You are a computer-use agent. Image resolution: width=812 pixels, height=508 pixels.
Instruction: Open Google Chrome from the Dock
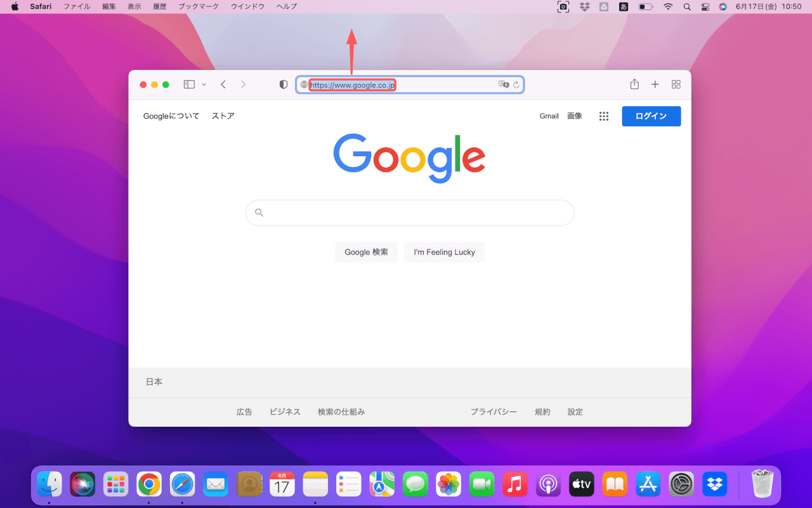pyautogui.click(x=149, y=484)
